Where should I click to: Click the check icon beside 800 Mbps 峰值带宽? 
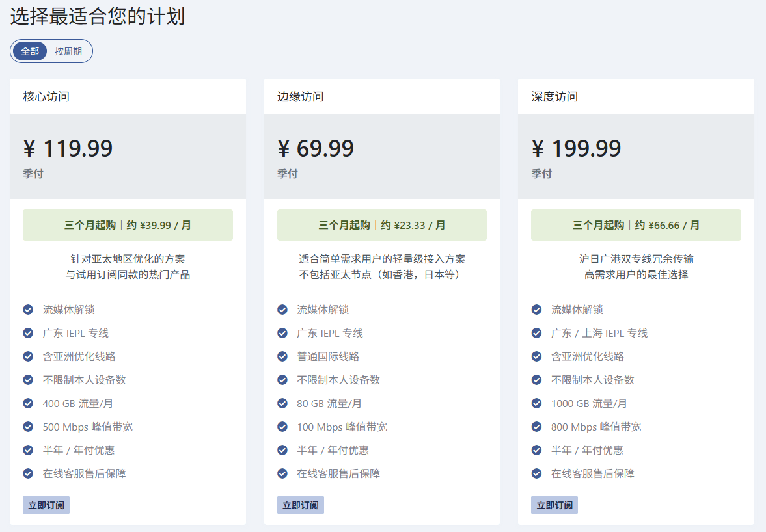[x=536, y=427]
